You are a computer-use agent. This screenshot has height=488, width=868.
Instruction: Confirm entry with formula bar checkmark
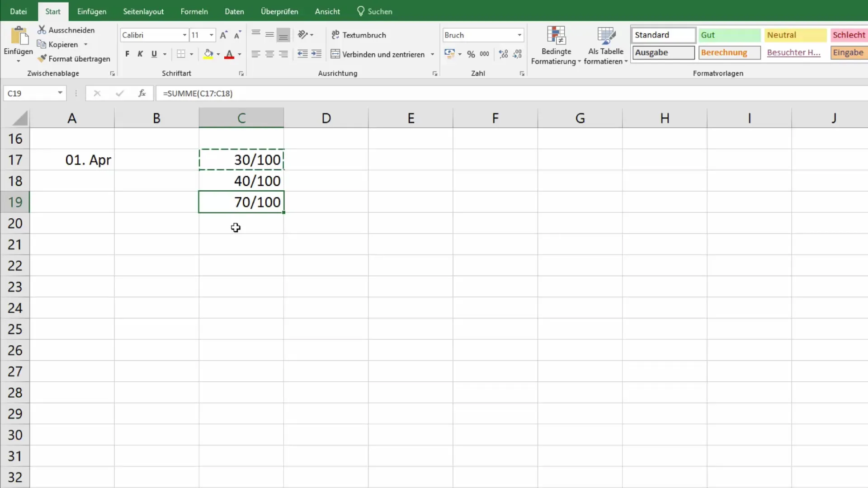click(119, 93)
